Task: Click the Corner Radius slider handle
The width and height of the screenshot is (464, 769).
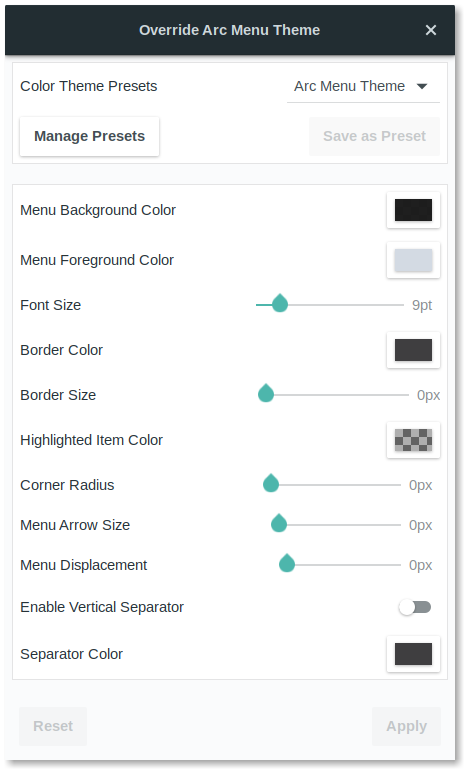Action: [x=271, y=484]
